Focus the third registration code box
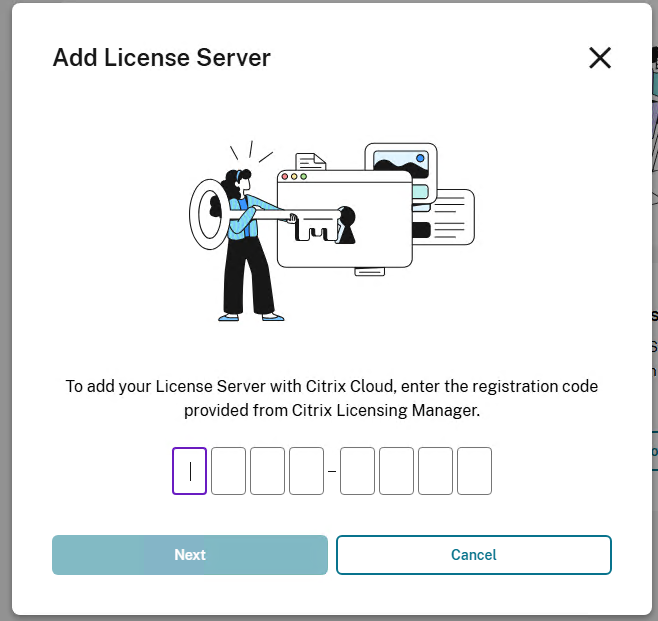The width and height of the screenshot is (658, 621). point(267,471)
